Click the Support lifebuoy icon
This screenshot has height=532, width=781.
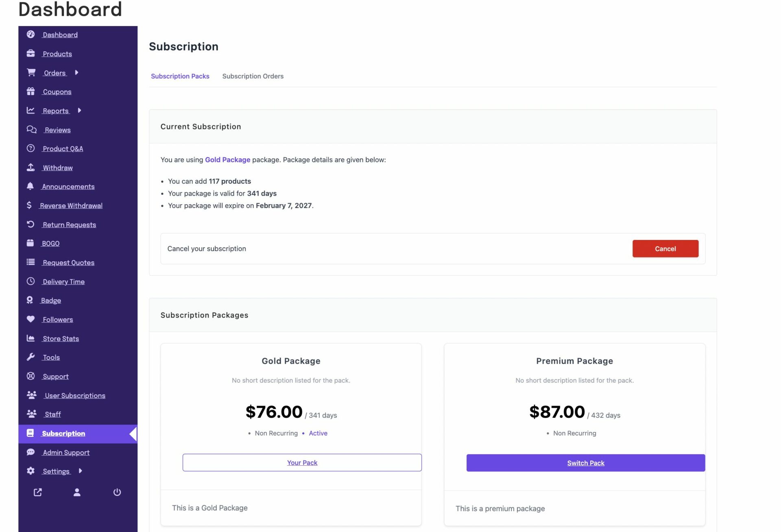pyautogui.click(x=31, y=376)
